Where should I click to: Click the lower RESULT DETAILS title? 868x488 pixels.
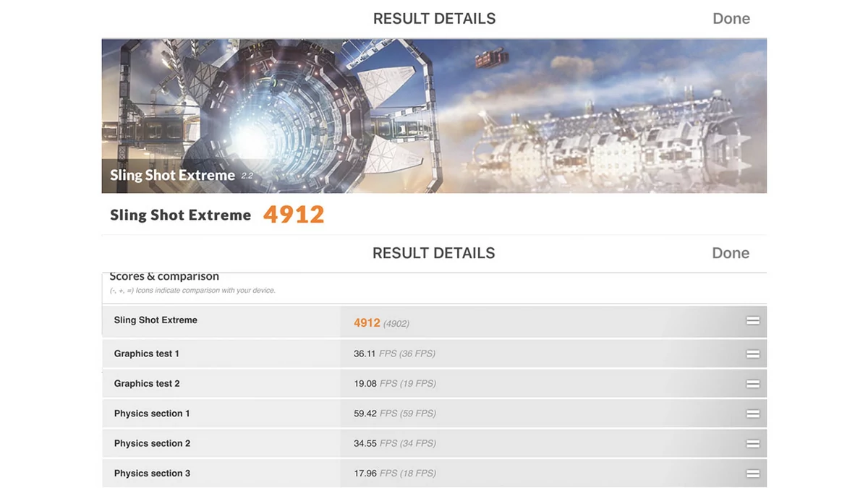[x=434, y=253]
